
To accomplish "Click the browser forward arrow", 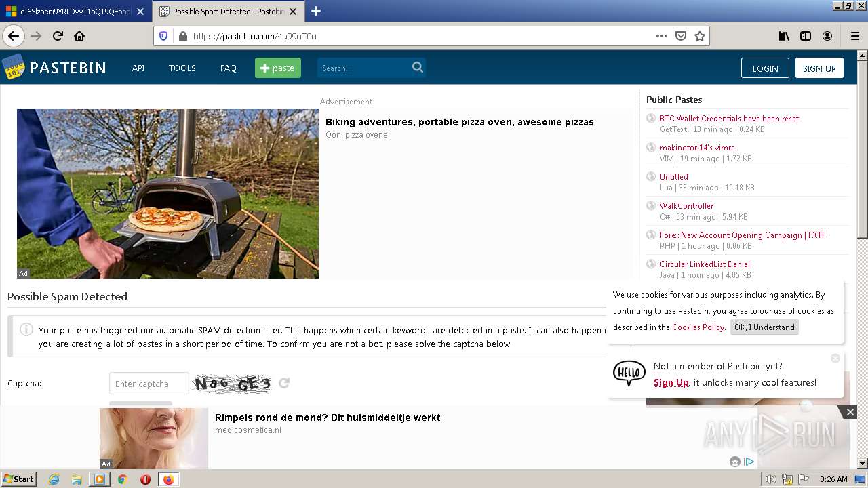I will pyautogui.click(x=36, y=36).
